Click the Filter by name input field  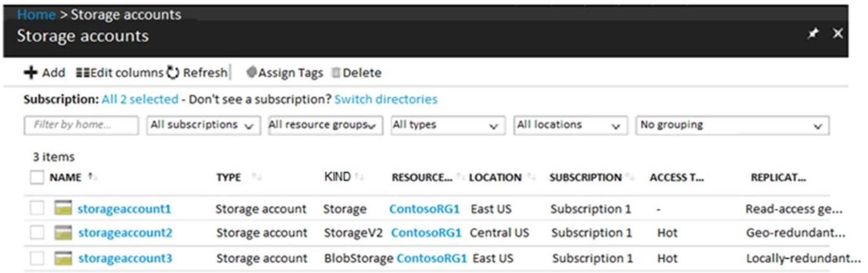coord(81,125)
